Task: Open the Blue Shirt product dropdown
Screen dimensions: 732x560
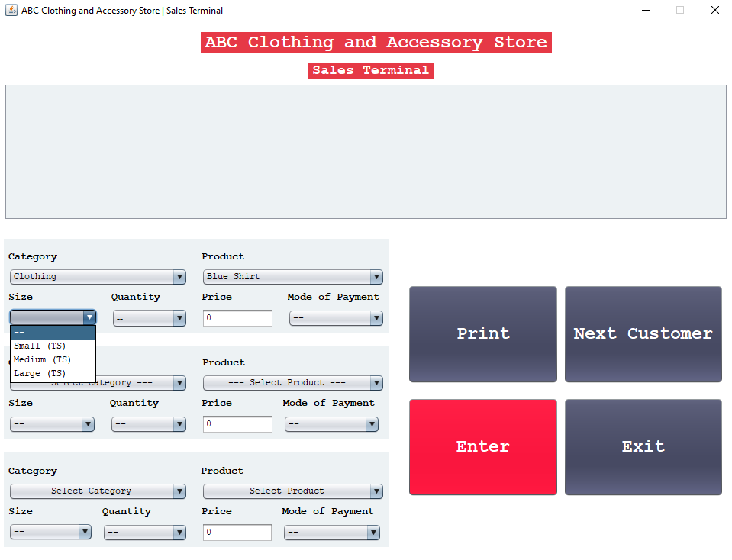Action: 292,277
